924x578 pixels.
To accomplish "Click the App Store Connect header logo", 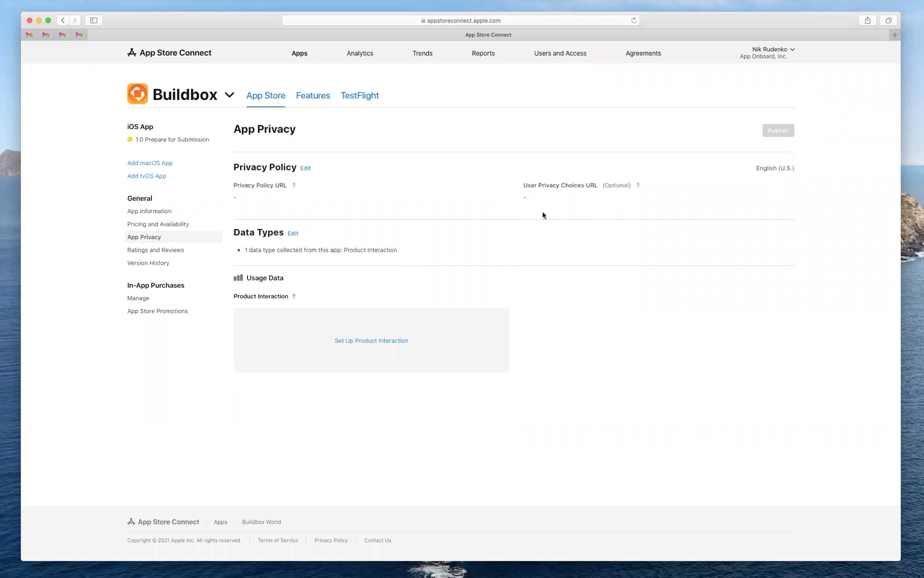I will (x=169, y=53).
